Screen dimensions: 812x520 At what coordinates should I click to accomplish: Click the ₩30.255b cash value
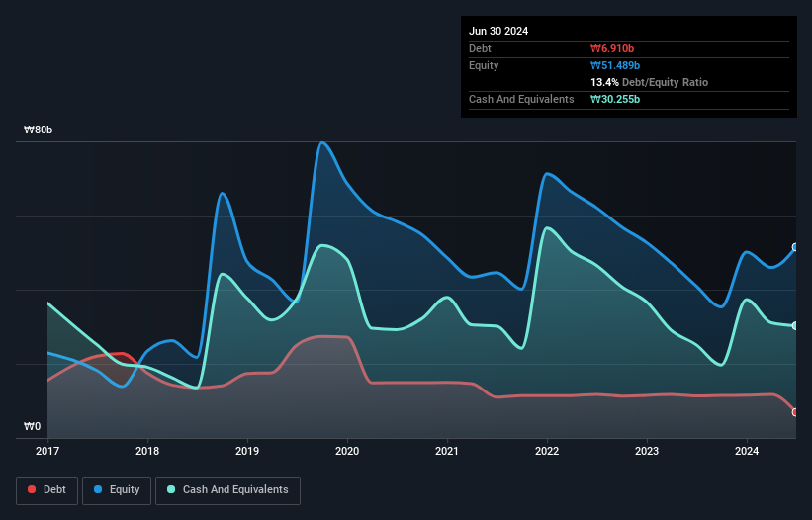[615, 99]
